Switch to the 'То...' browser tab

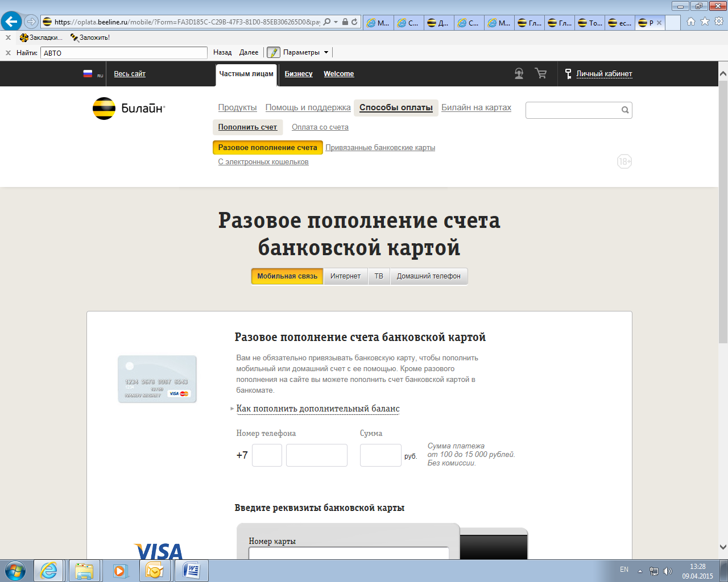pyautogui.click(x=590, y=23)
